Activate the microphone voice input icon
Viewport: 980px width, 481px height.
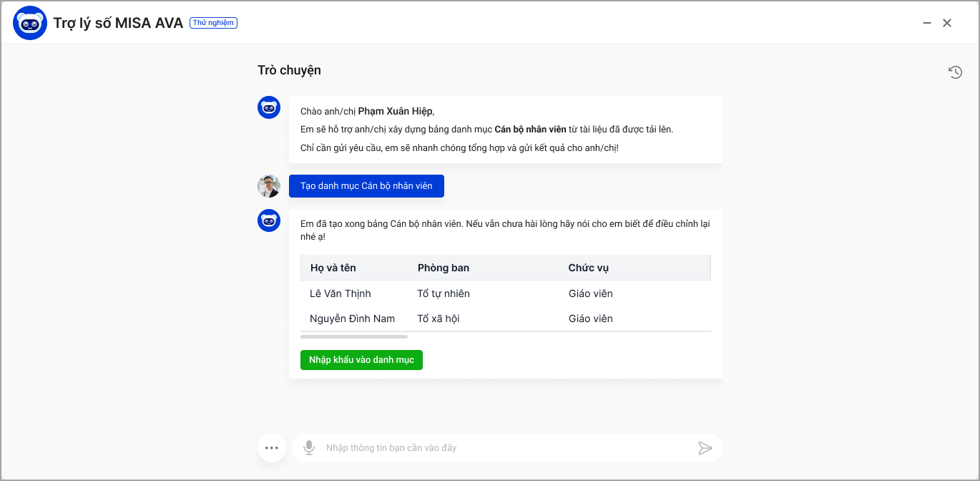pos(308,448)
